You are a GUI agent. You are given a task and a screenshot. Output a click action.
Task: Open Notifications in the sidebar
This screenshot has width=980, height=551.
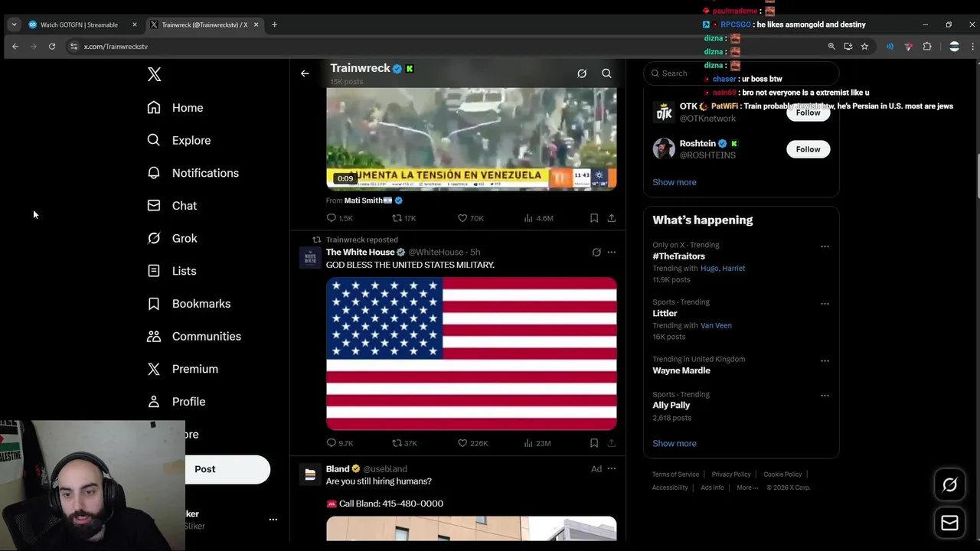(x=193, y=173)
